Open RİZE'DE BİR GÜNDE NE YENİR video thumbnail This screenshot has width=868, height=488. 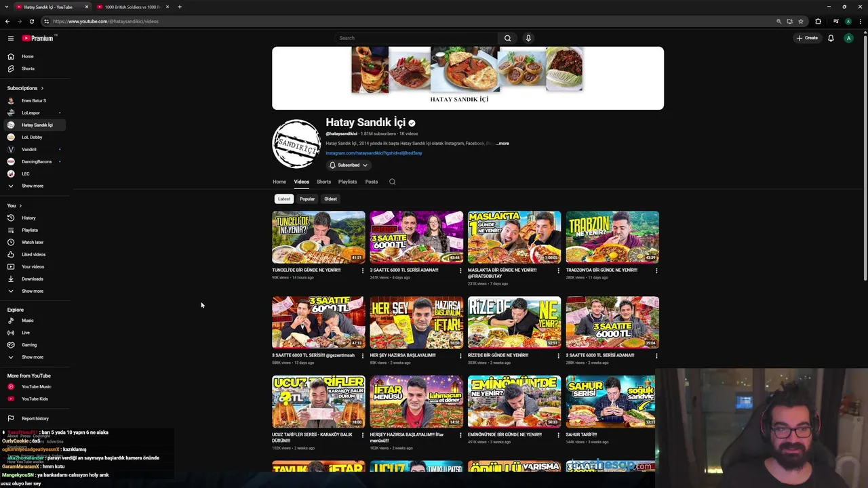point(514,323)
